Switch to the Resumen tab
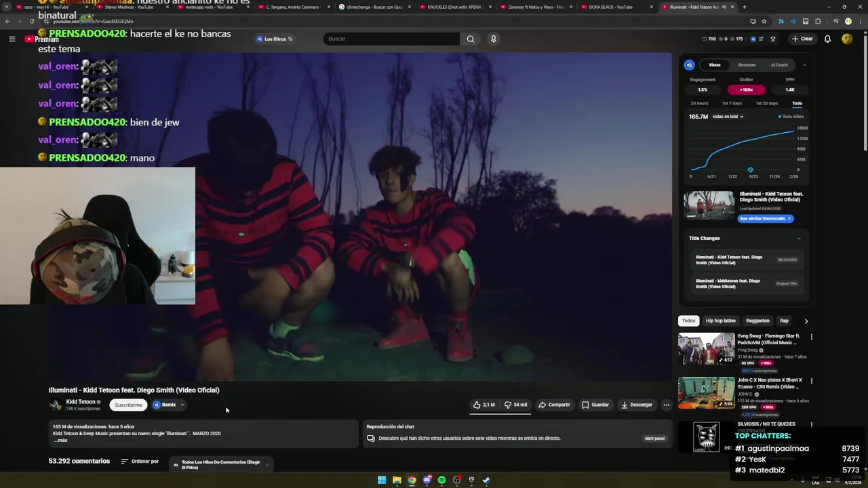868x488 pixels. [747, 65]
